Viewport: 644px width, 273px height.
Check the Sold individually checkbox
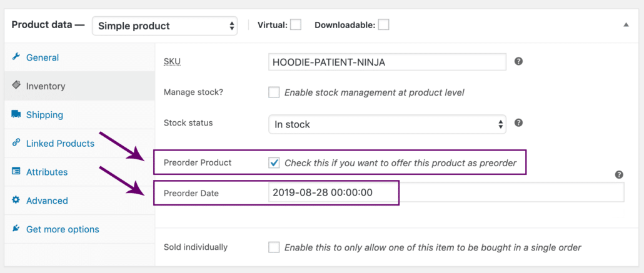274,247
